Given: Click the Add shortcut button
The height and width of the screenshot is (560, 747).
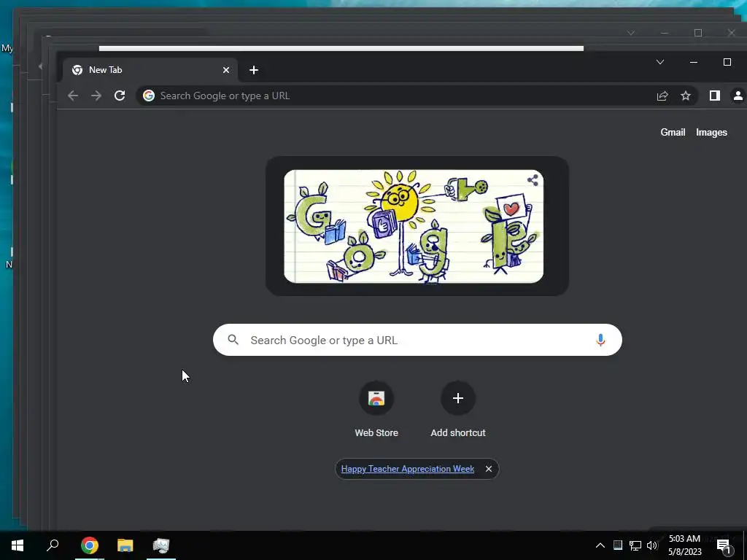Looking at the screenshot, I should pos(458,410).
